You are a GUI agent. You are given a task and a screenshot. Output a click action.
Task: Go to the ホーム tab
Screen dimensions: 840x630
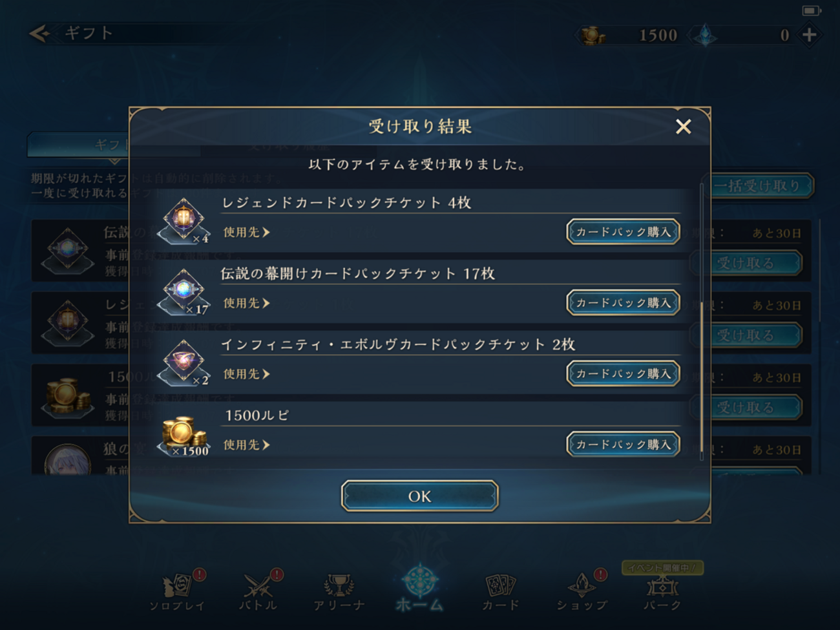coord(419,587)
